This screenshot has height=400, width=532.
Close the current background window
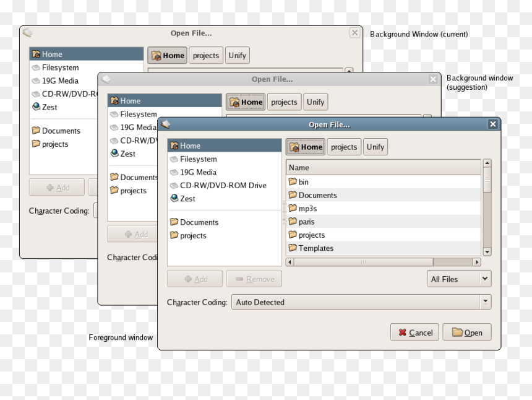[354, 33]
